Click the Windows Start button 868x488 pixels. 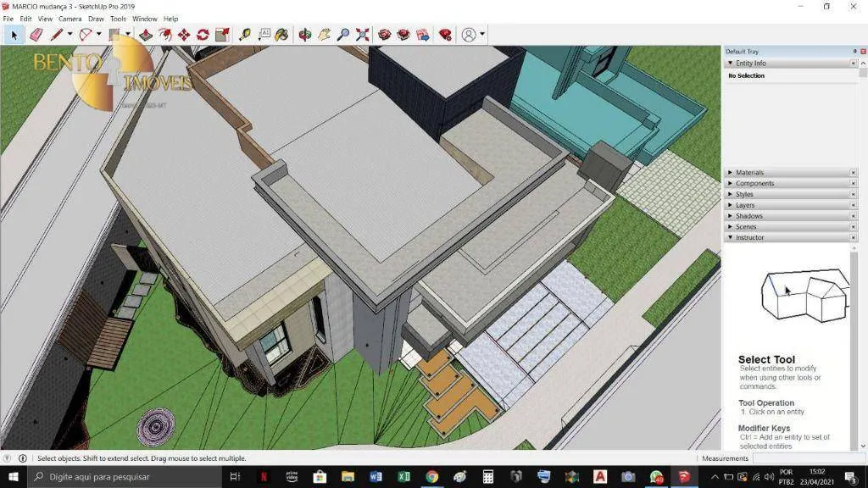pos(14,477)
